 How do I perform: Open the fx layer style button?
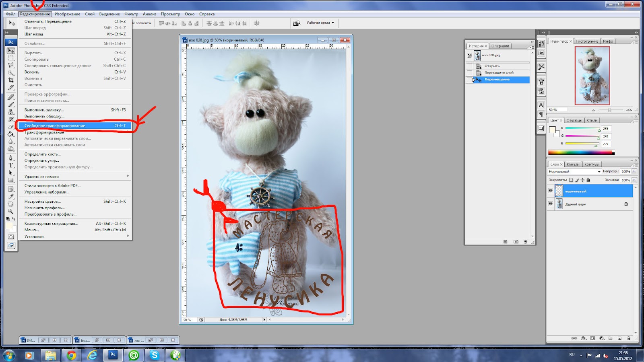583,338
